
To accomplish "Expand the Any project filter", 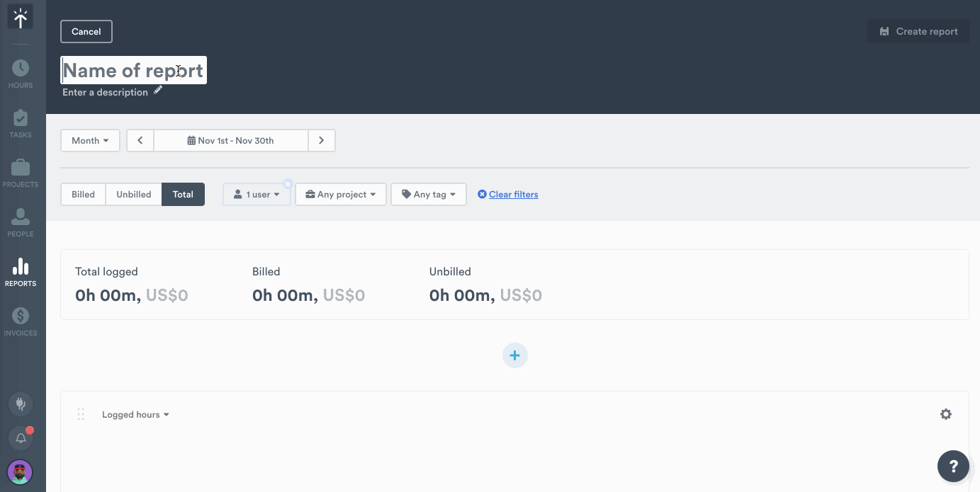I will (x=340, y=194).
